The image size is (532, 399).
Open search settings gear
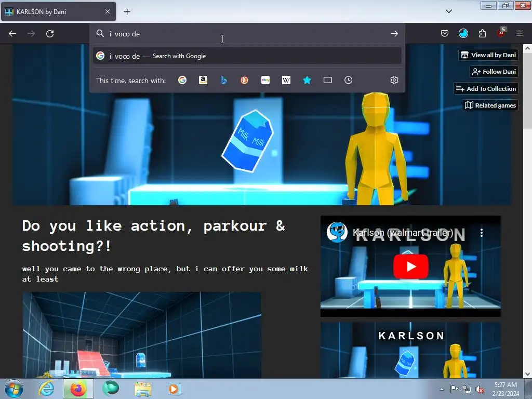coord(394,80)
